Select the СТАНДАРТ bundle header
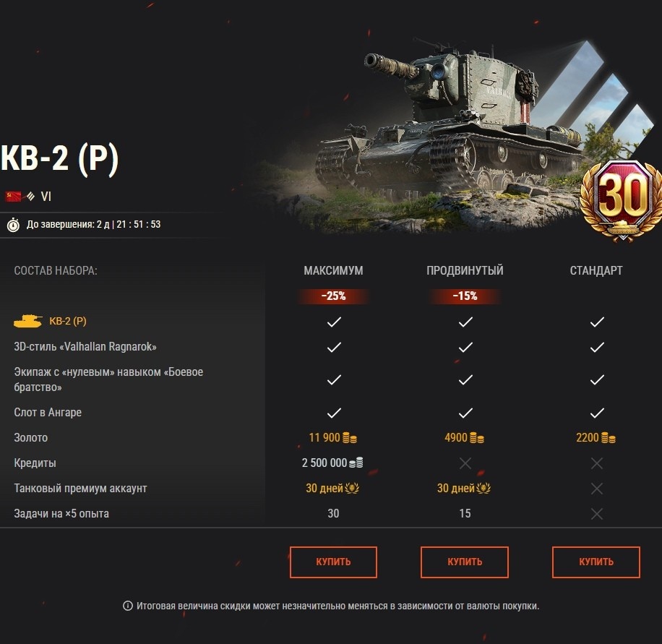662x644 pixels. pyautogui.click(x=596, y=271)
